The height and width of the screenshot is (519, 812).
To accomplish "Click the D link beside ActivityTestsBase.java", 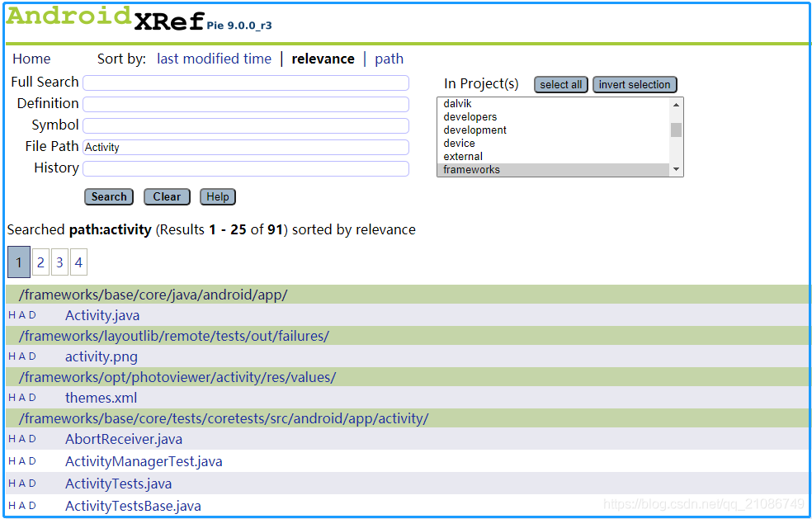I will pyautogui.click(x=32, y=506).
